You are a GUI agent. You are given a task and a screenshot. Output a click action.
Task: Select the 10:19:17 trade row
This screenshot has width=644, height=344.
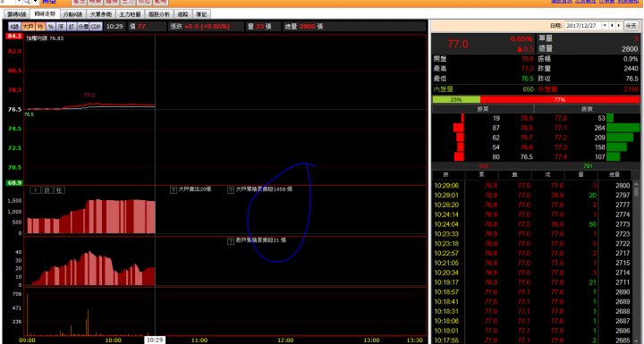(x=532, y=282)
